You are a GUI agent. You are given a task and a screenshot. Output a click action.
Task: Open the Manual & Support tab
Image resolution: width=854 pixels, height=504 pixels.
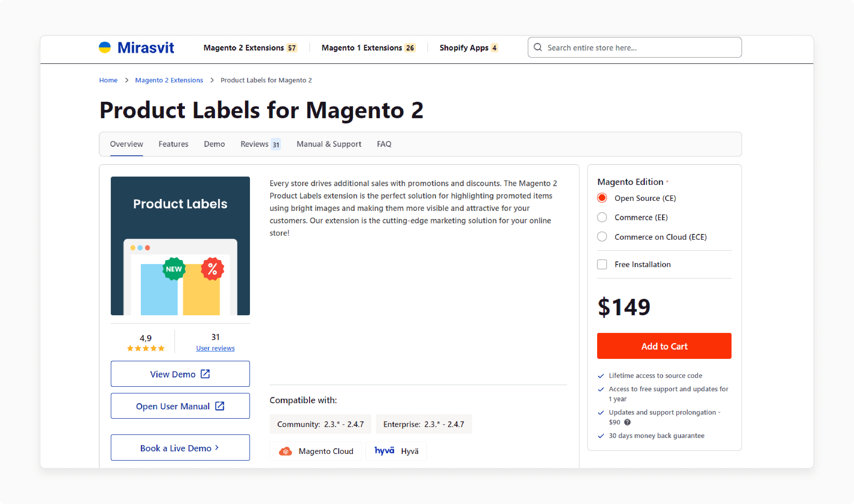(x=329, y=144)
